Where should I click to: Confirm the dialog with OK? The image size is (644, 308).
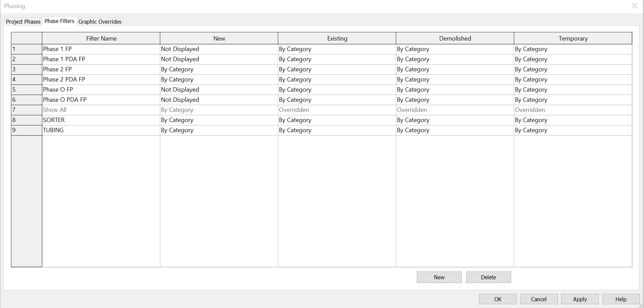498,299
